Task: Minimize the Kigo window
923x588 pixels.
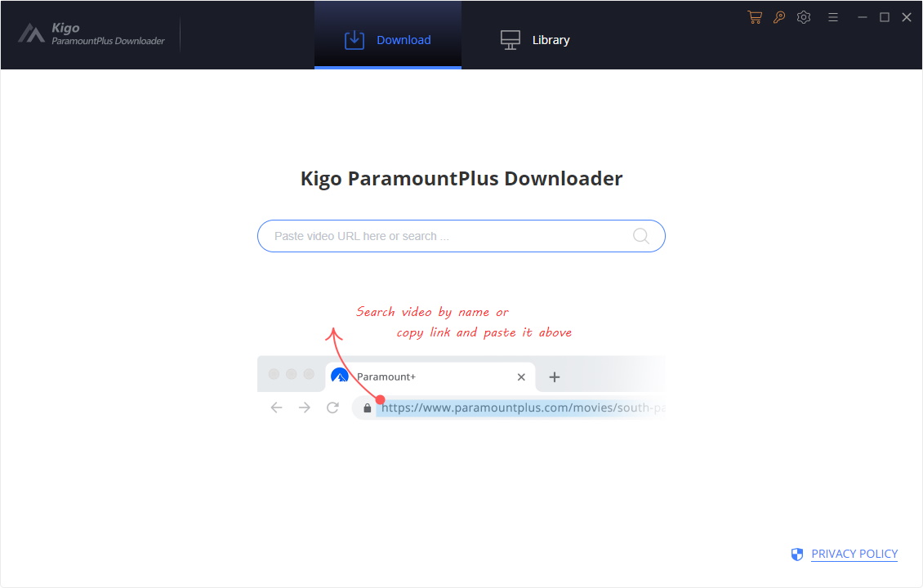Action: point(863,18)
